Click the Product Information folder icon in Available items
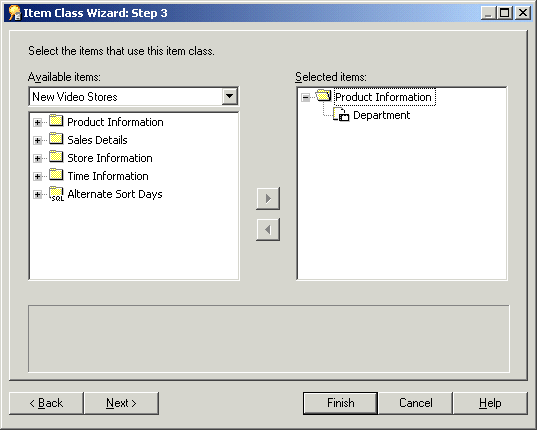Screen dimensions: 537x430 coord(56,121)
